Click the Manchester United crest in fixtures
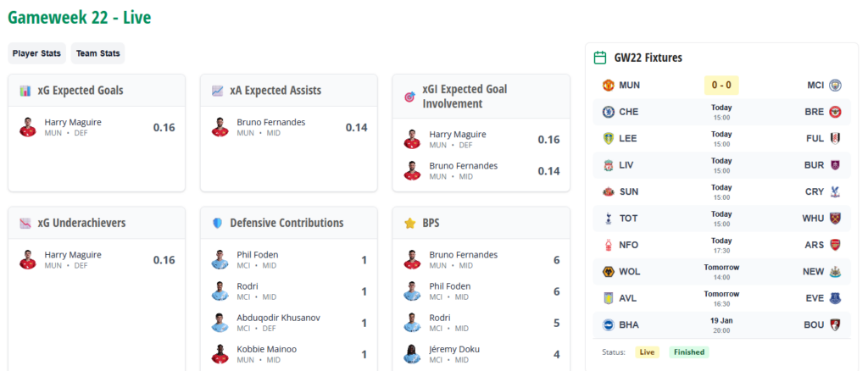 click(x=608, y=85)
